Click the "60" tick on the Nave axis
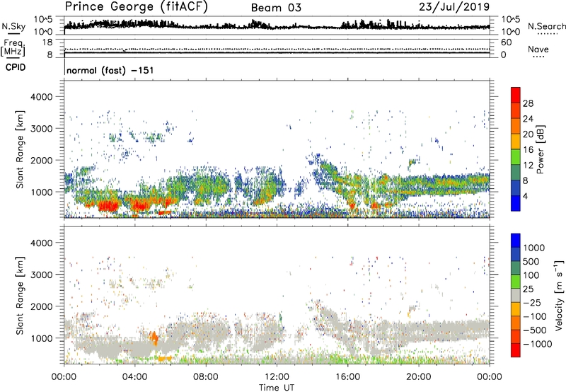566x392 pixels. point(506,42)
